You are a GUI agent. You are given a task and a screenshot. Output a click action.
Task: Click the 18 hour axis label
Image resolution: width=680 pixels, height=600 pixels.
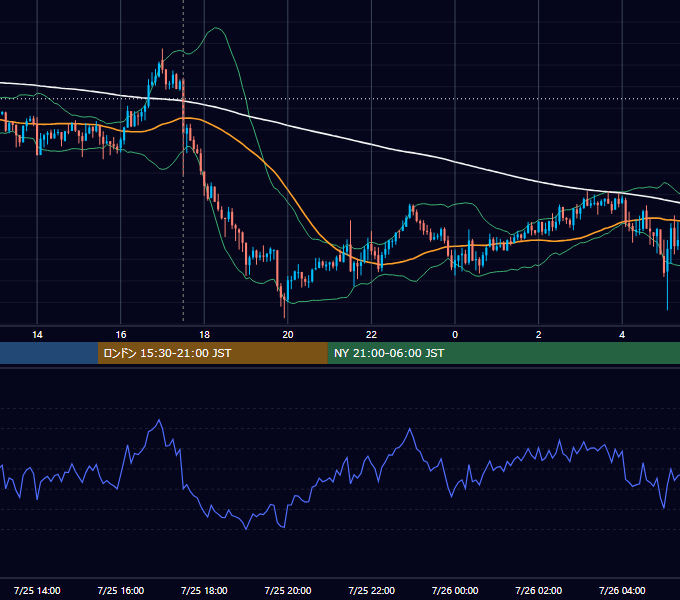[204, 335]
